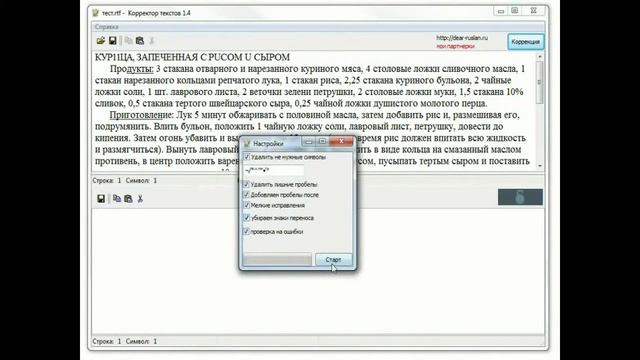Image resolution: width=640 pixels, height=360 pixels.
Task: Click the Старт button in Настройки
Action: point(333,260)
